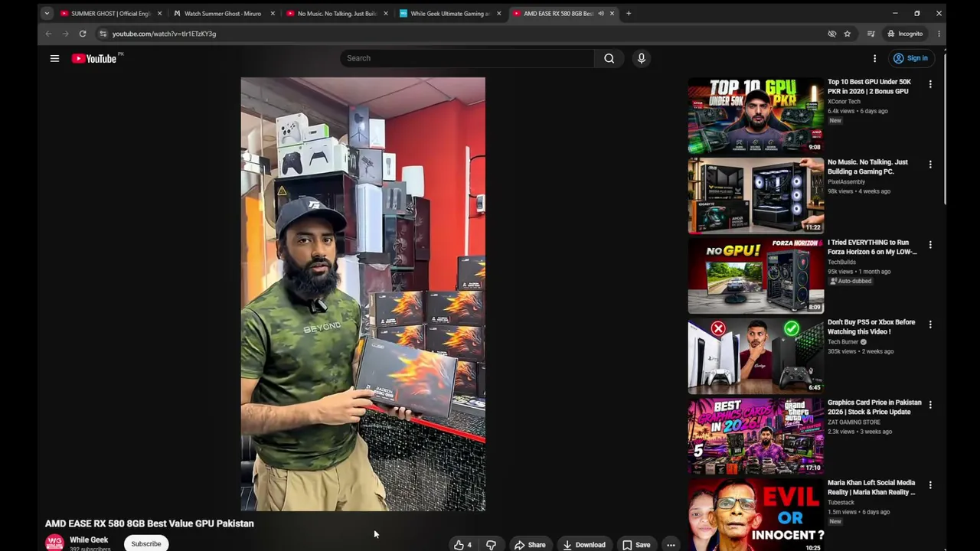Open the TechBuilds channel
The height and width of the screenshot is (551, 980).
[841, 262]
